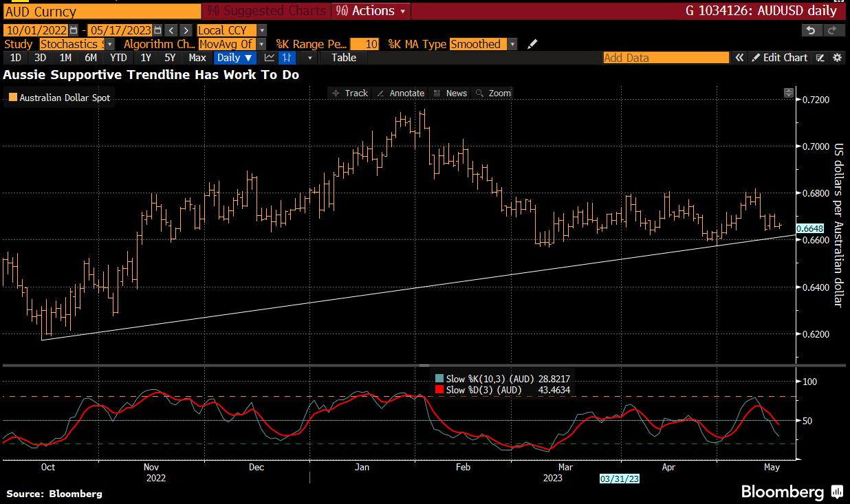Select the YTD range tab
850x504 pixels.
(118, 58)
